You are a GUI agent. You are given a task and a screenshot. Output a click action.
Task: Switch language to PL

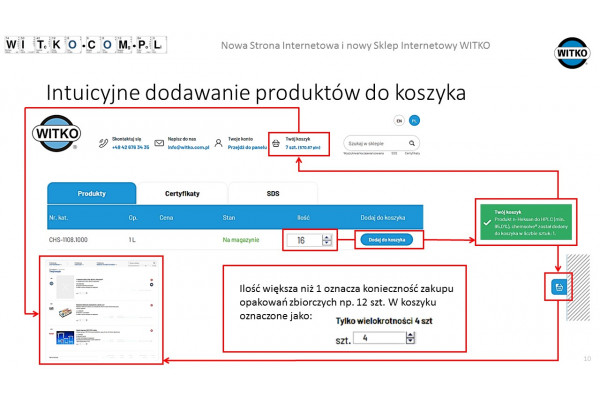tap(414, 121)
